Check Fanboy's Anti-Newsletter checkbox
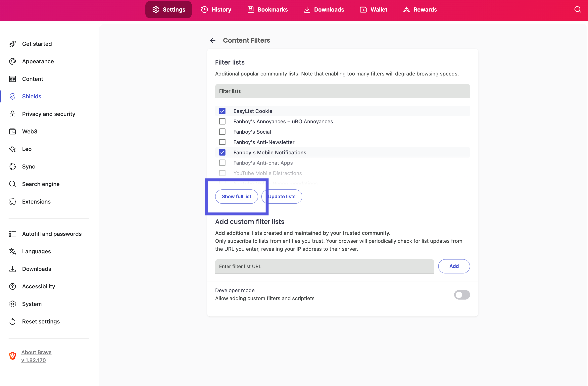 point(222,142)
